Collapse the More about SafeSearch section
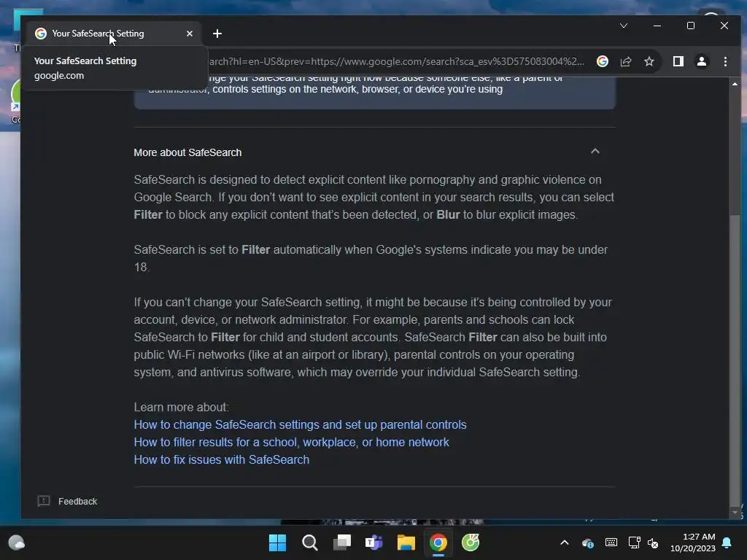The height and width of the screenshot is (560, 747). click(x=595, y=152)
